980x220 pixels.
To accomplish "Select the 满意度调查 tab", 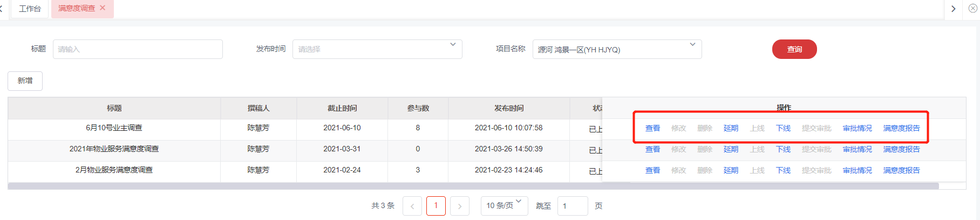I will (x=76, y=9).
